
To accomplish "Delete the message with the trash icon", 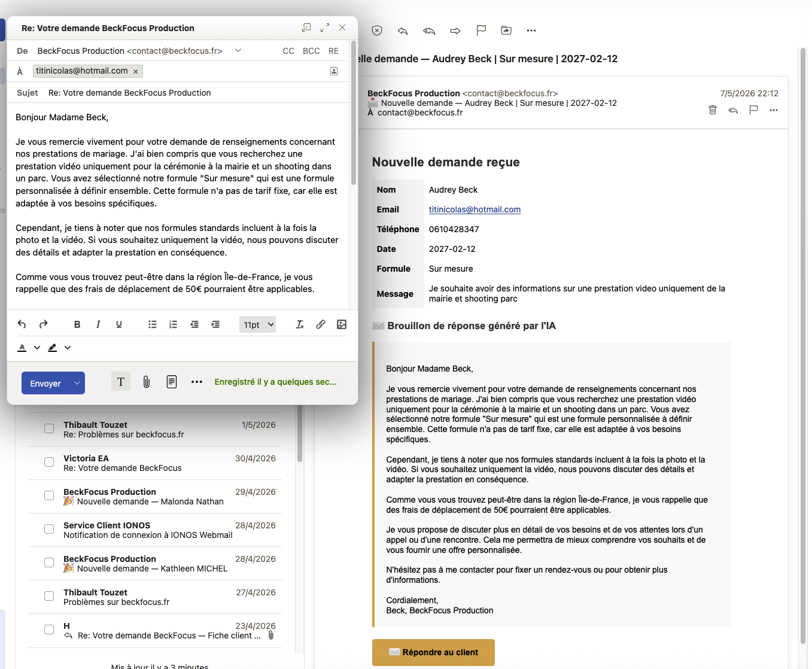I will click(713, 110).
